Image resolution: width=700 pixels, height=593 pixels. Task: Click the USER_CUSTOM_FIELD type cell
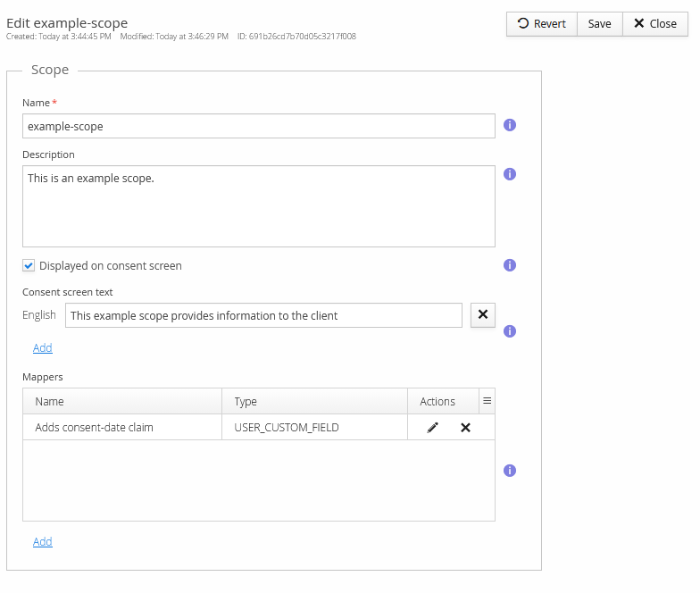point(314,427)
